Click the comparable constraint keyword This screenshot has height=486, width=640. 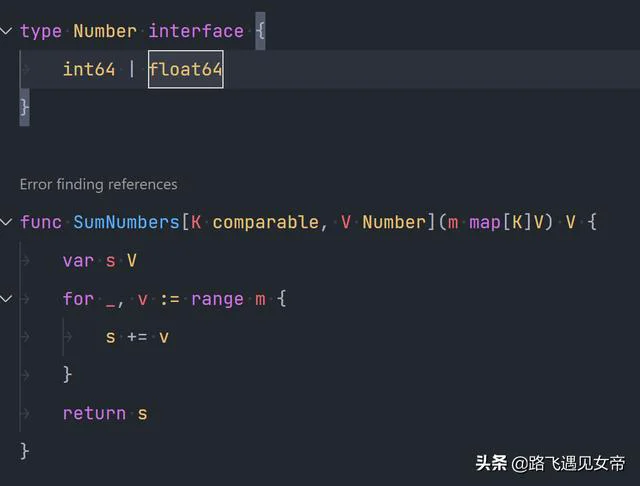(x=265, y=222)
